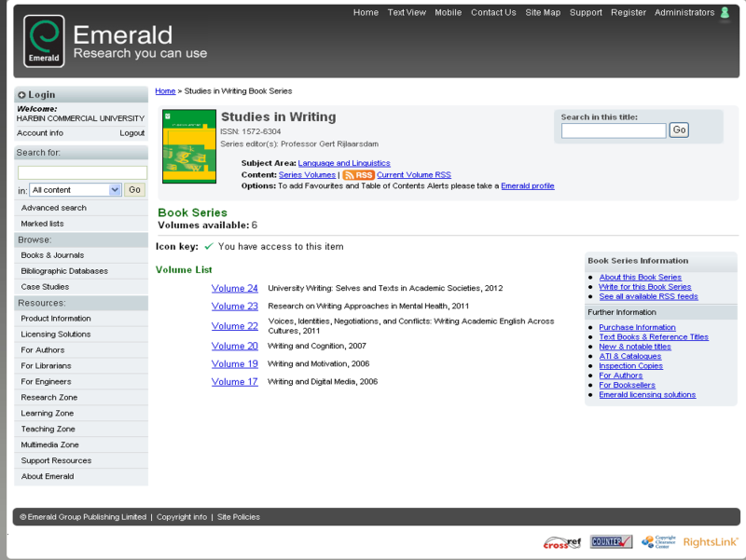
Task: Open Volume 19
Action: click(235, 363)
